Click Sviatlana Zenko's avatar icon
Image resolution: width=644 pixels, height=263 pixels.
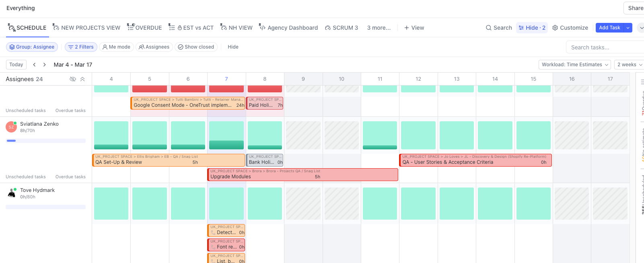[11, 127]
